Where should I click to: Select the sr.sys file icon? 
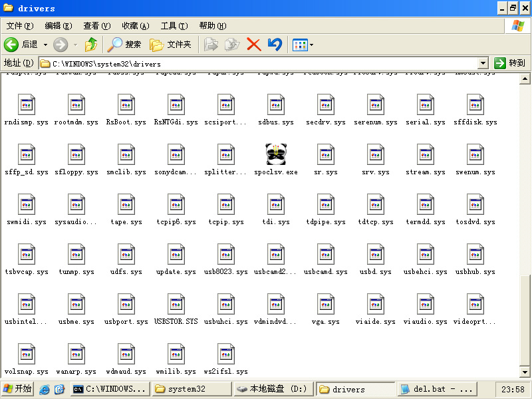[326, 154]
